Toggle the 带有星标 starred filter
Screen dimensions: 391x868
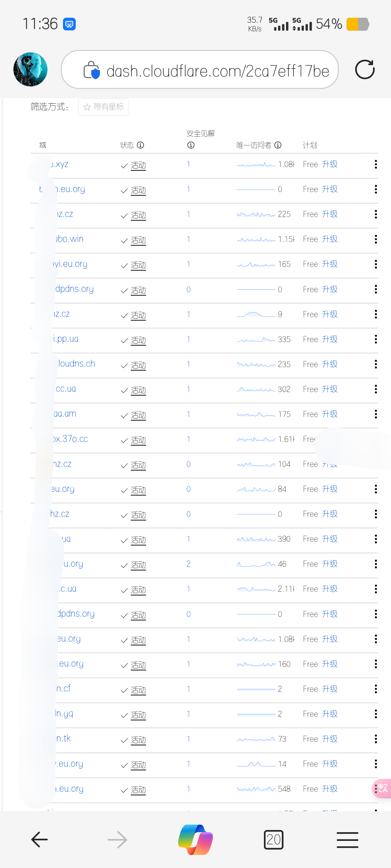(x=104, y=107)
